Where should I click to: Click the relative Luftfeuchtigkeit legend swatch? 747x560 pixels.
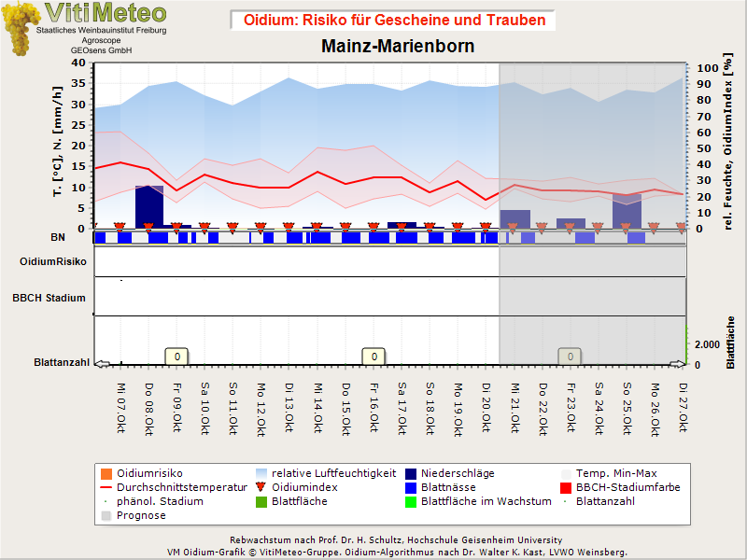pyautogui.click(x=261, y=473)
